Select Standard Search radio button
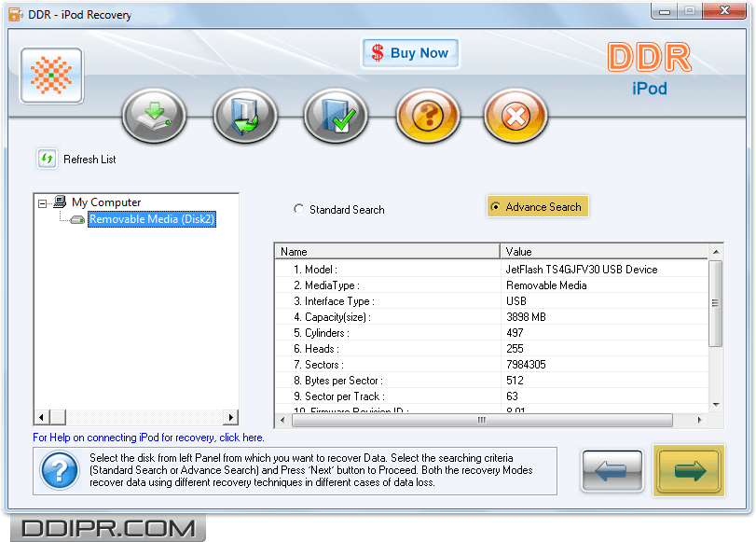Viewport: 756px width, 542px height. [x=299, y=209]
